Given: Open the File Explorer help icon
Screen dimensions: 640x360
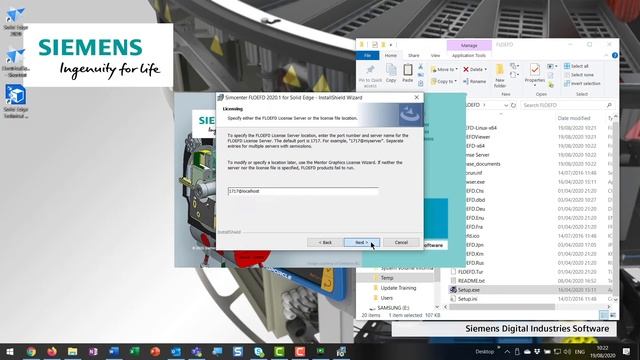Looking at the screenshot, I should [x=615, y=56].
